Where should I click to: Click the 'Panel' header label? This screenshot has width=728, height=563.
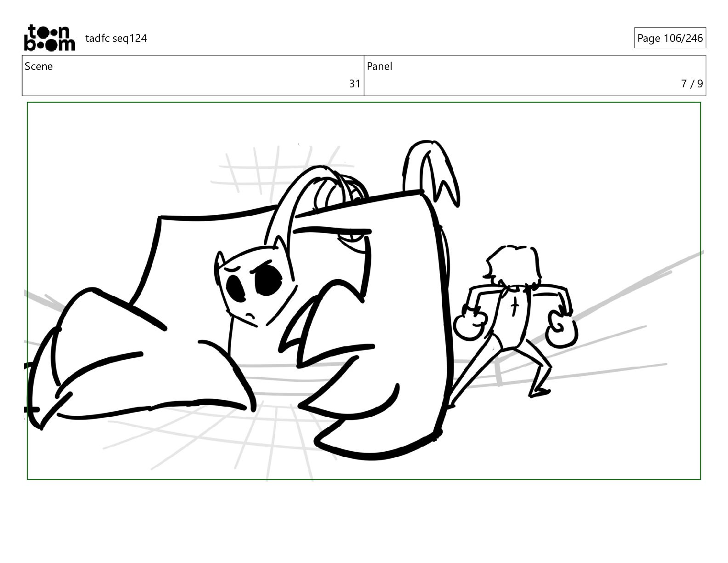click(x=379, y=66)
